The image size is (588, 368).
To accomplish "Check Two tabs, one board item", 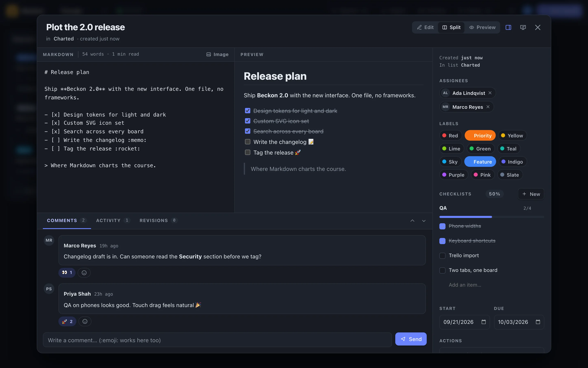I will [442, 270].
